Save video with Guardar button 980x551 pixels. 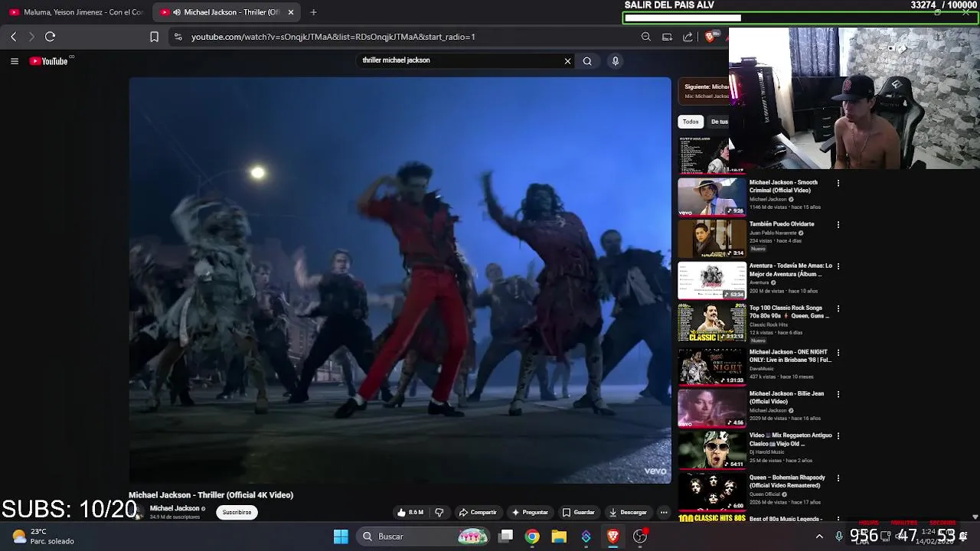point(578,513)
